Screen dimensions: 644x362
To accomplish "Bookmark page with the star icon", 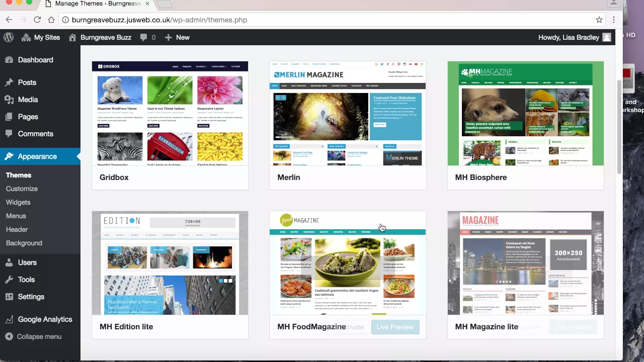I will coord(599,20).
